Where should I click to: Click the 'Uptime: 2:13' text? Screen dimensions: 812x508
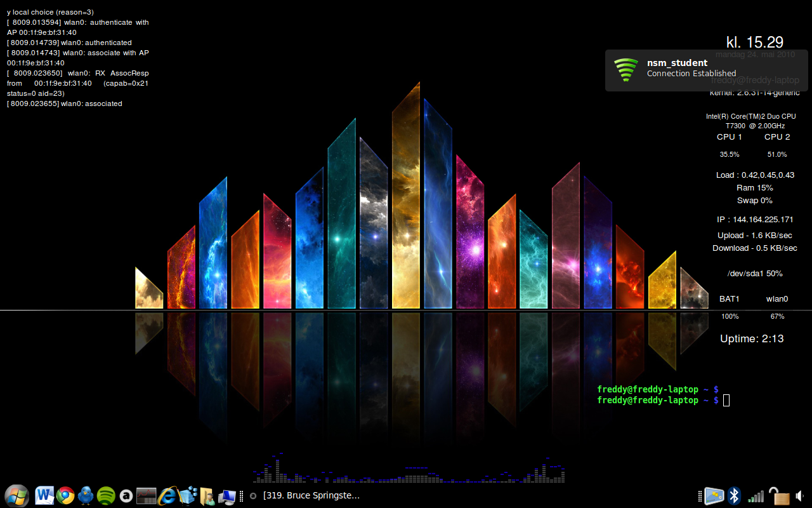752,338
